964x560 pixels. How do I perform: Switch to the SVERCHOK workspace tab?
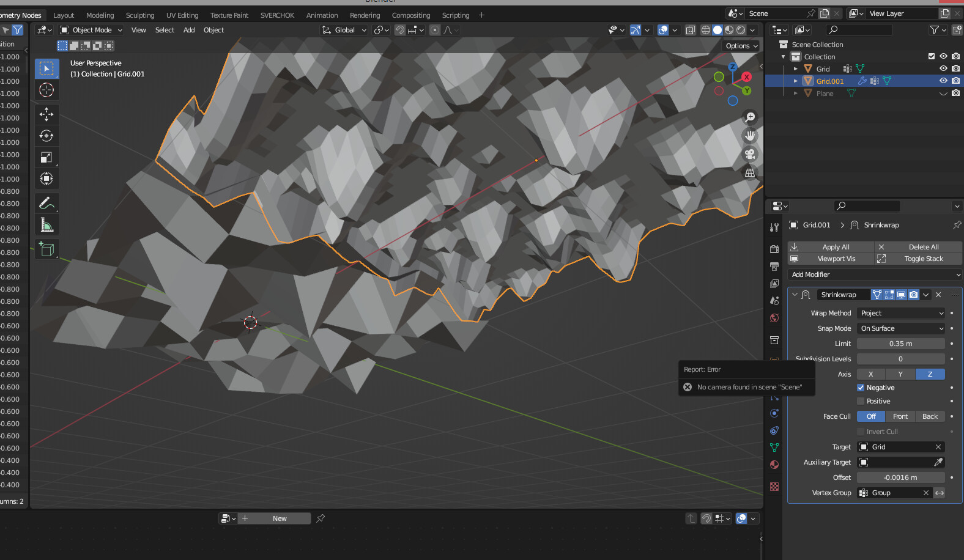click(x=277, y=15)
